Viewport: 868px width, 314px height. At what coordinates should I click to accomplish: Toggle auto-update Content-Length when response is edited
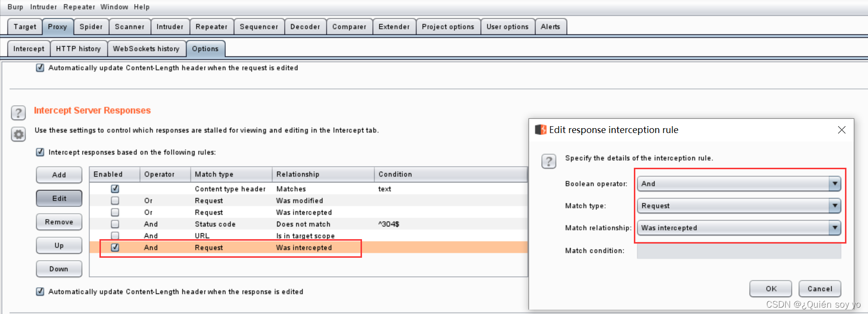[x=40, y=292]
